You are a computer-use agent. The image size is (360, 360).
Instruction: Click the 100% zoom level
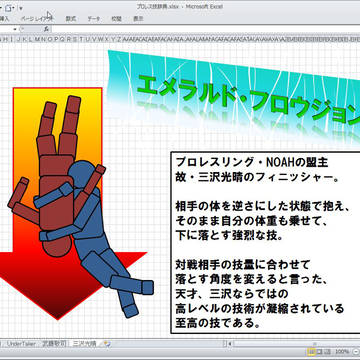(x=342, y=352)
